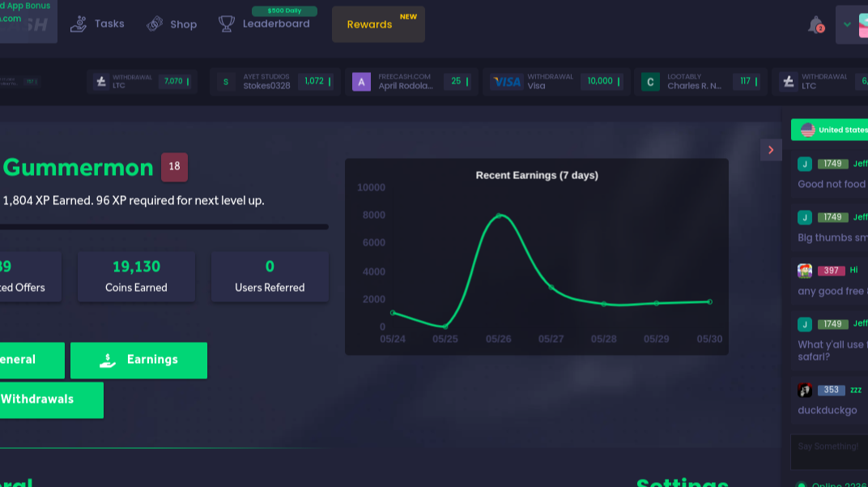Viewport: 868px width, 487px height.
Task: Click the "duckduckgo" chat message
Action: coord(827,411)
